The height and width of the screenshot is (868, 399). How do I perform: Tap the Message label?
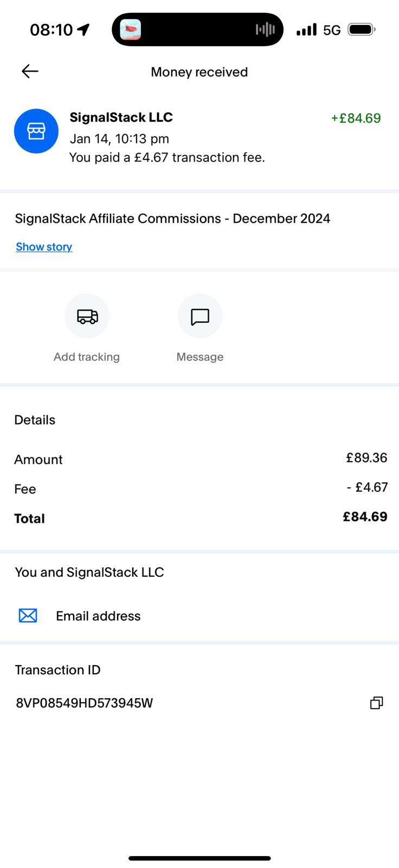200,357
